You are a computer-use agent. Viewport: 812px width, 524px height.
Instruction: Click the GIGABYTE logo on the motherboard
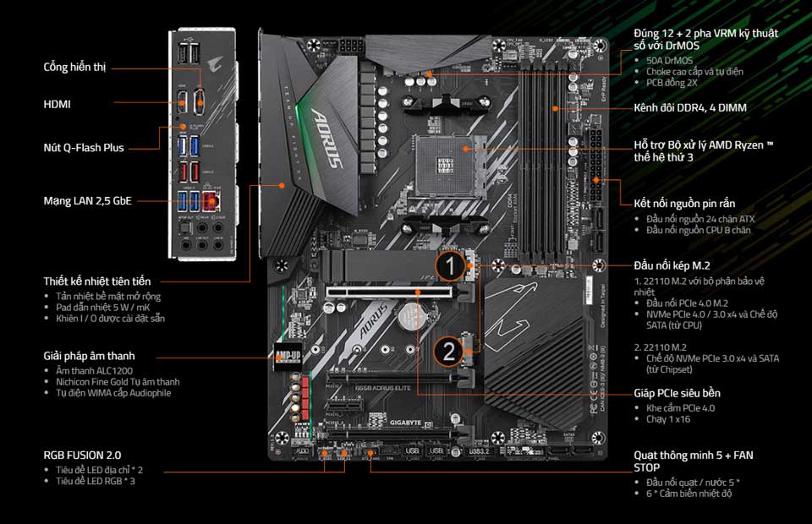click(405, 423)
